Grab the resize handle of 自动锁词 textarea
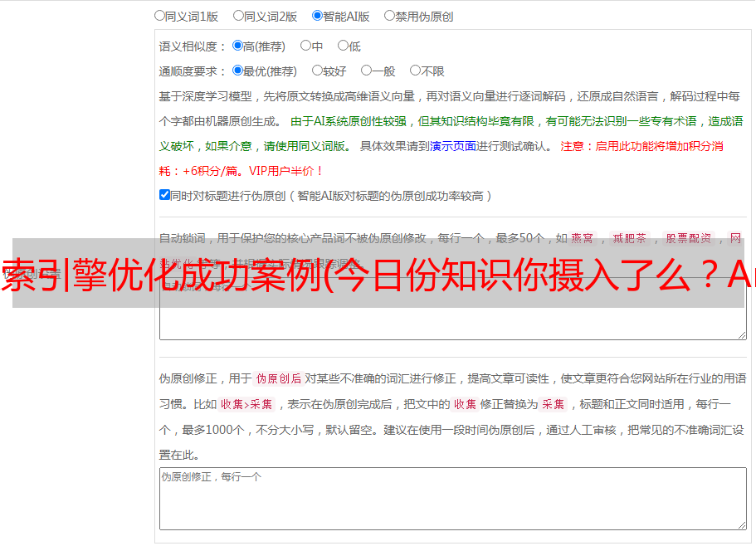 742,335
